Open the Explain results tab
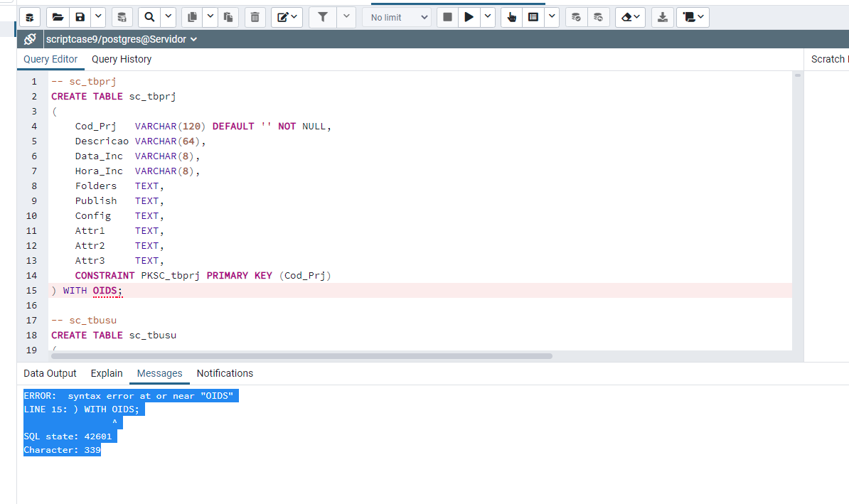The height and width of the screenshot is (504, 849). (107, 373)
